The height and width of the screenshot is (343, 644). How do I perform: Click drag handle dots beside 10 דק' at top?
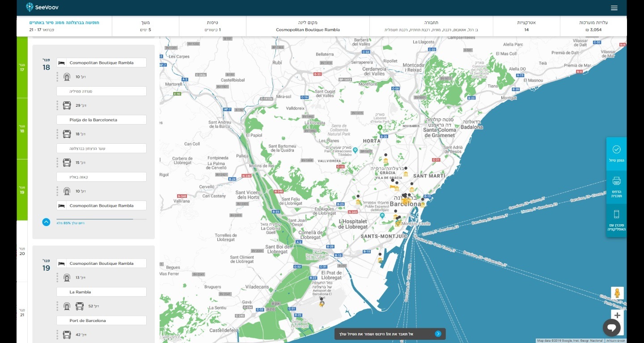(x=57, y=77)
